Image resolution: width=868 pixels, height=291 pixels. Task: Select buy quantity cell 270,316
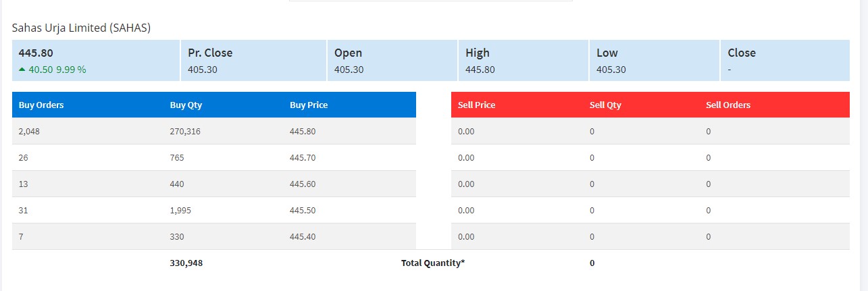tap(185, 132)
